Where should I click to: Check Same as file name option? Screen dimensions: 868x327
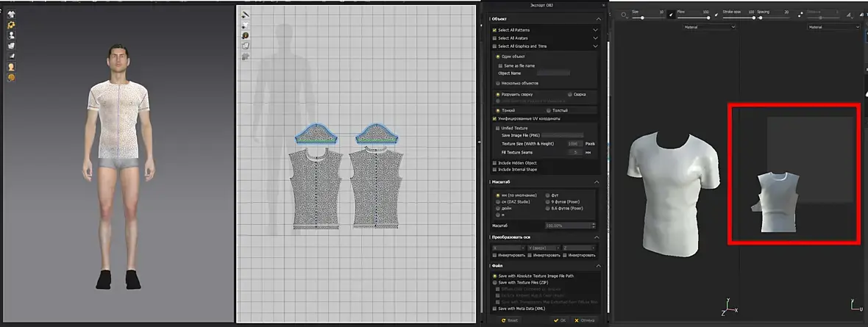(500, 66)
